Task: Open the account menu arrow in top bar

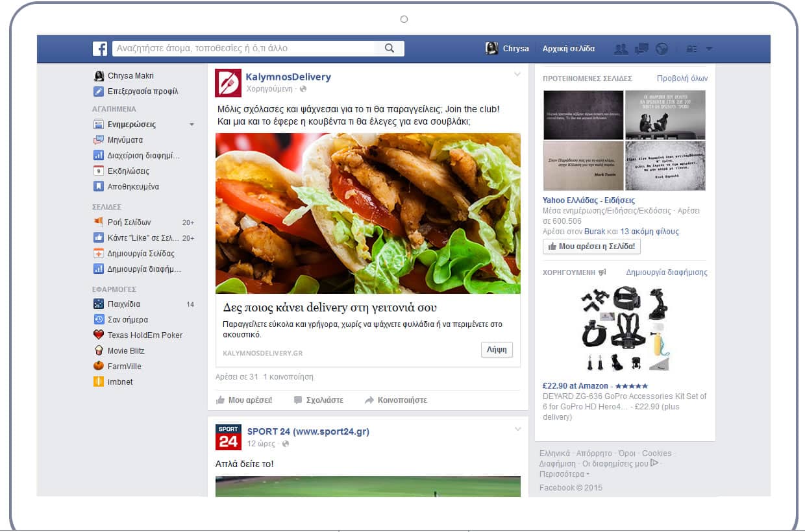Action: [709, 49]
